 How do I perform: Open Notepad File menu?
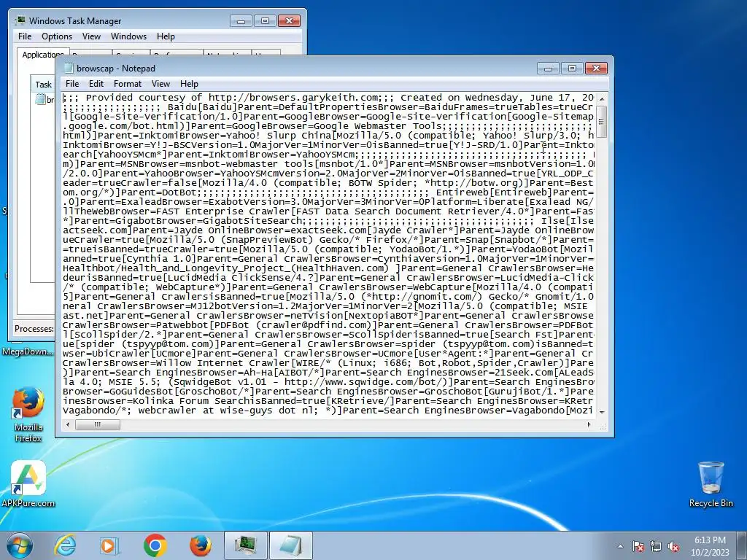72,84
